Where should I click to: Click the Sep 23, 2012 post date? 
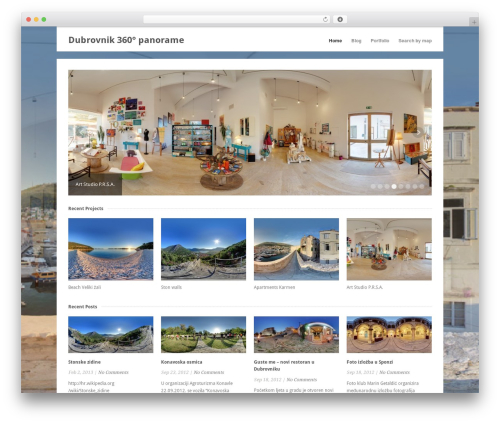pos(175,372)
